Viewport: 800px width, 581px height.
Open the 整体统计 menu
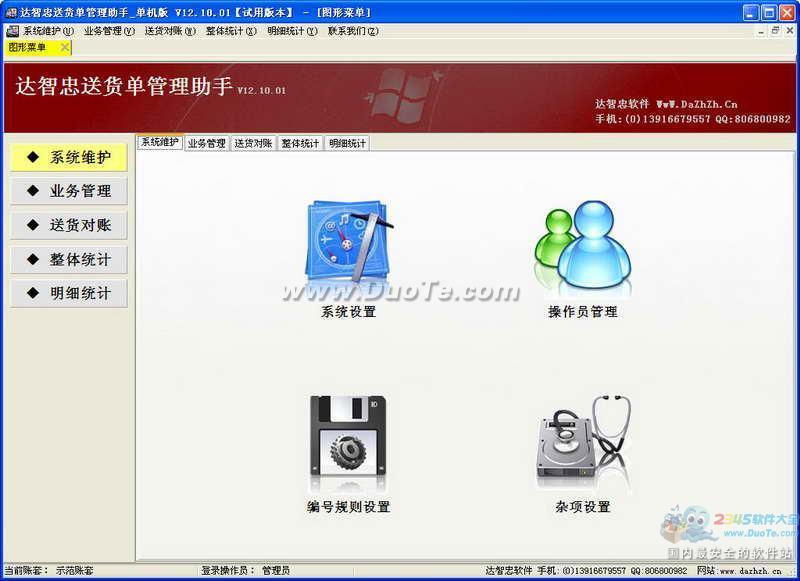point(231,31)
